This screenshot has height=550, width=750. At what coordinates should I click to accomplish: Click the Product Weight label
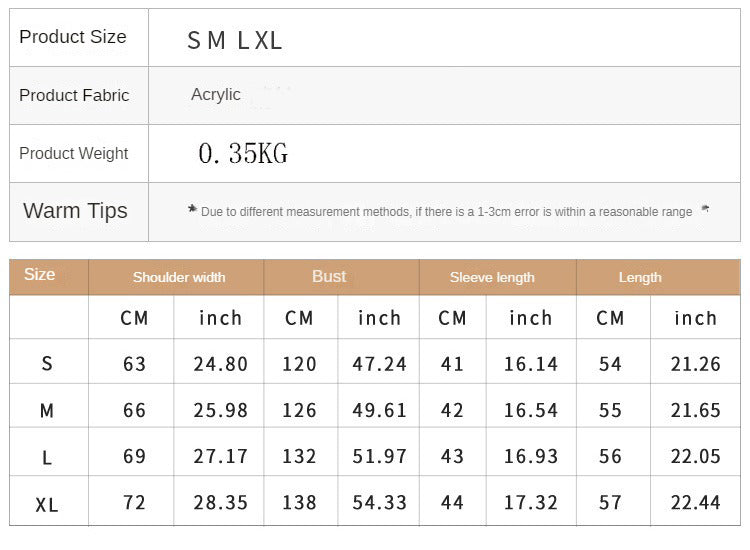[74, 153]
